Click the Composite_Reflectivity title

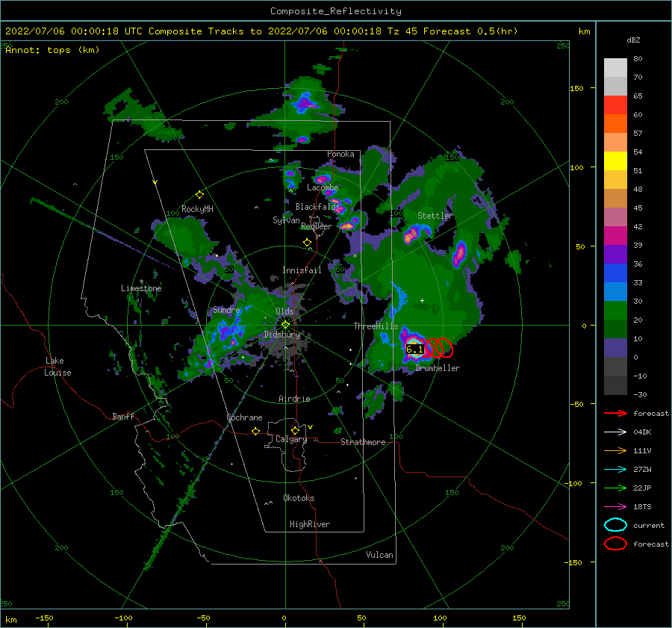(335, 11)
